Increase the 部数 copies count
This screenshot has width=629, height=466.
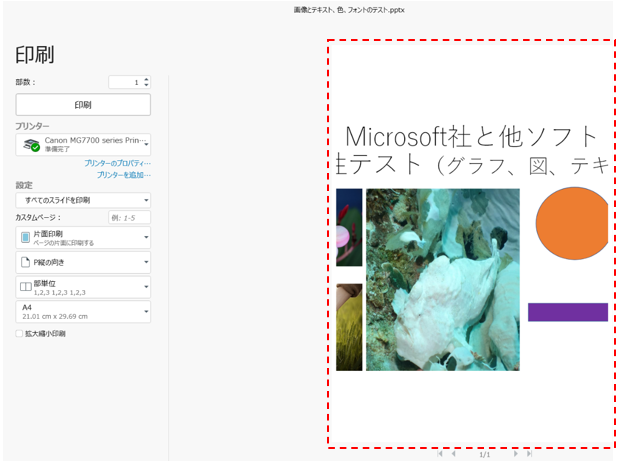point(147,79)
